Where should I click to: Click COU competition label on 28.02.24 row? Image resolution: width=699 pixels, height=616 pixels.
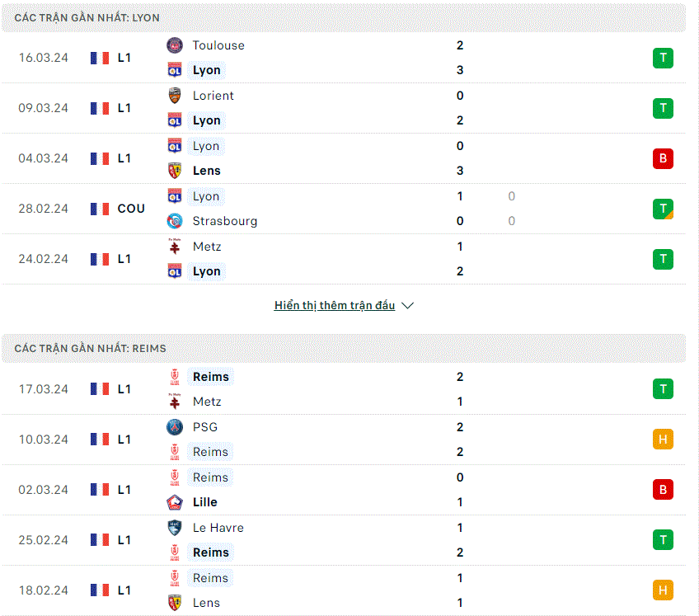pyautogui.click(x=131, y=209)
